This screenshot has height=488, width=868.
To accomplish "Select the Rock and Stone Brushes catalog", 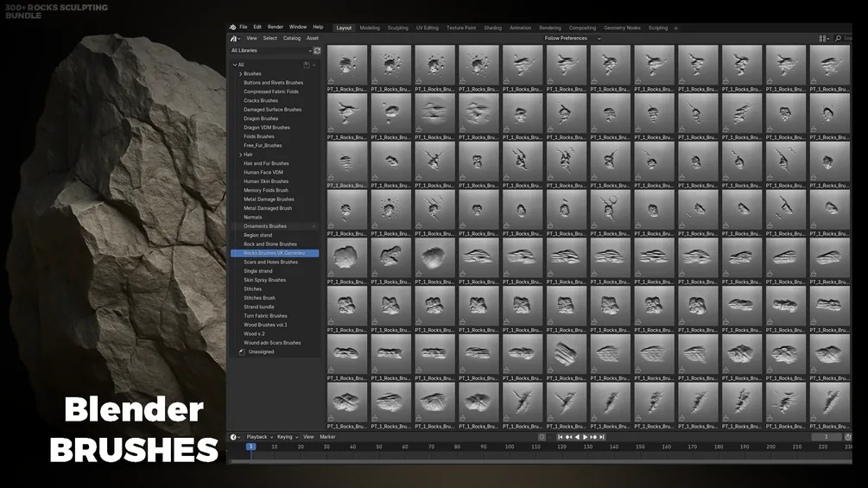I will (270, 244).
